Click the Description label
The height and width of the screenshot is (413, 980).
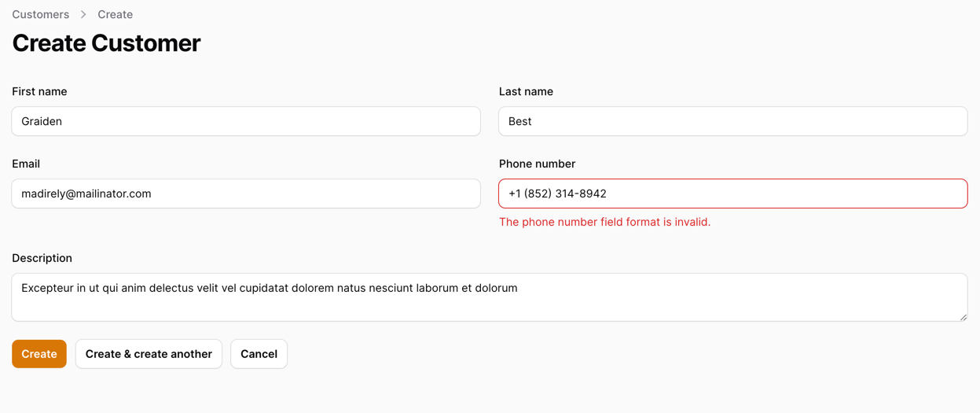pos(42,258)
